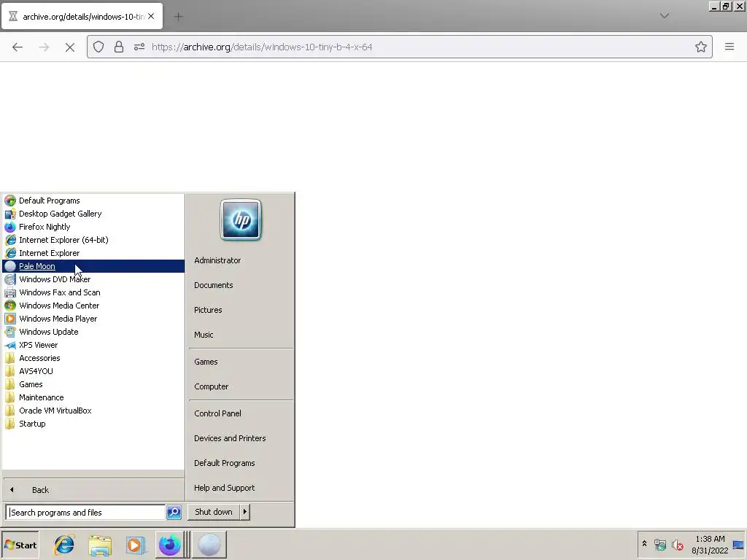The image size is (747, 560).
Task: Expand the AVS4YOU folder
Action: [x=93, y=371]
